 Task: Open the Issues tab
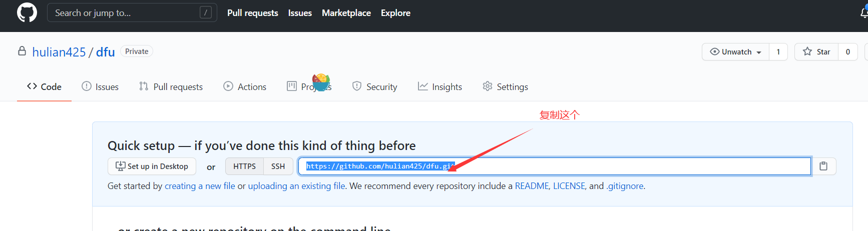100,86
